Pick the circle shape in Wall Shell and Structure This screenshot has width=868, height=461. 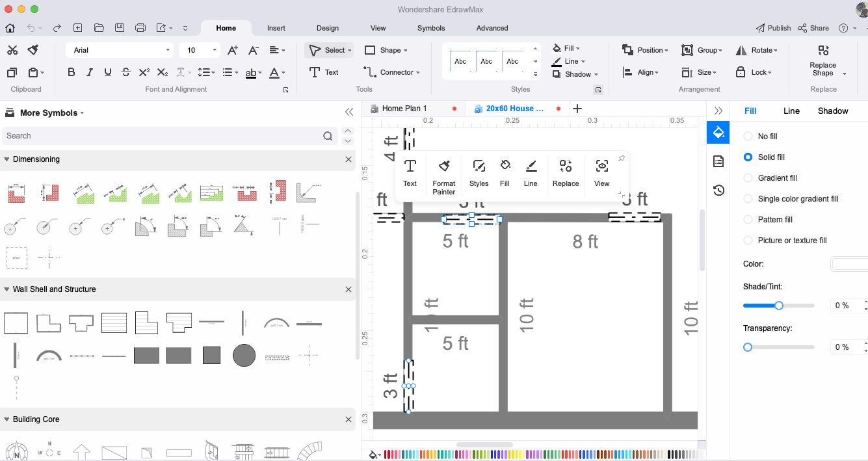point(244,355)
